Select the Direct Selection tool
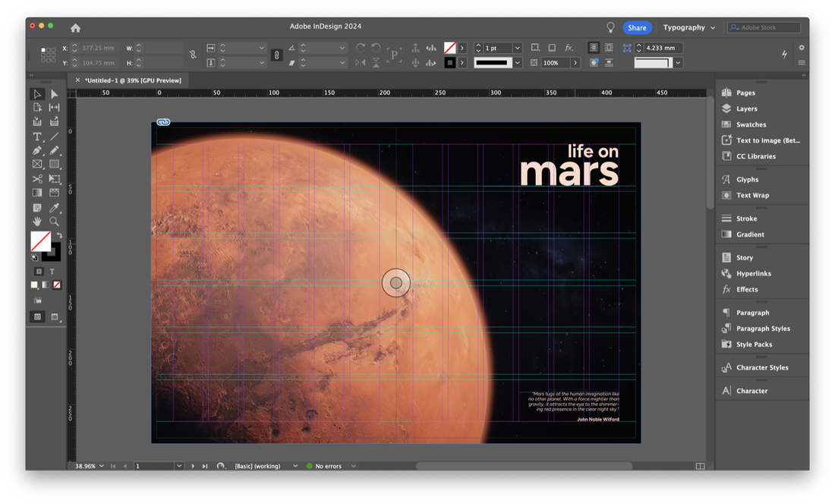This screenshot has height=504, width=835. tap(55, 94)
